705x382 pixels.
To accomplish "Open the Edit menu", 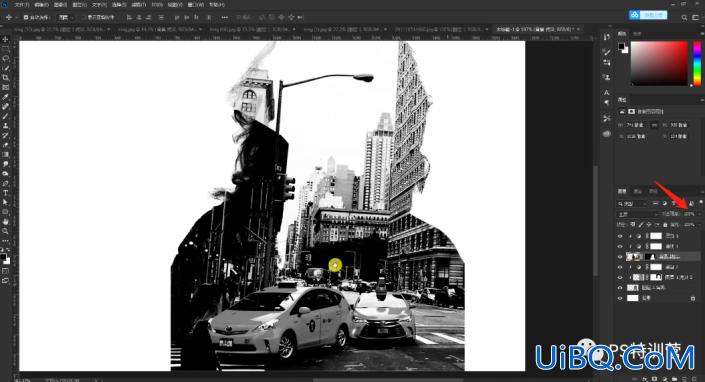I will [40, 4].
